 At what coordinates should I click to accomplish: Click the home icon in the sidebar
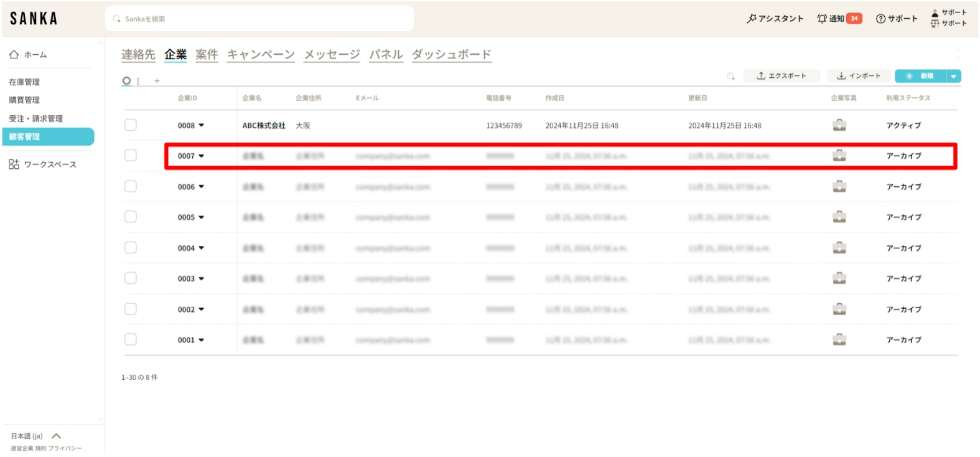coord(14,55)
